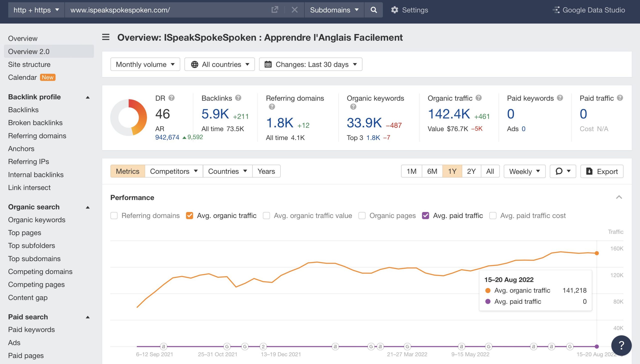Collapse the Paid search sidebar section

coord(88,317)
